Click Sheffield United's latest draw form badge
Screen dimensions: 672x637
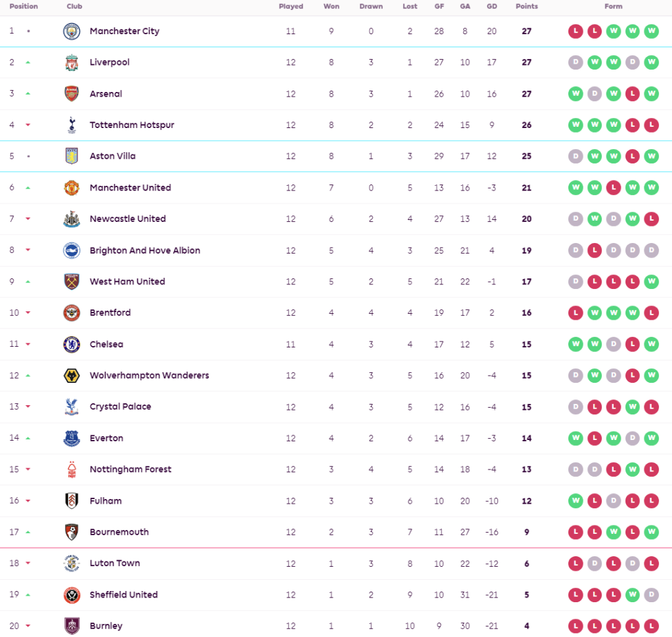point(651,595)
